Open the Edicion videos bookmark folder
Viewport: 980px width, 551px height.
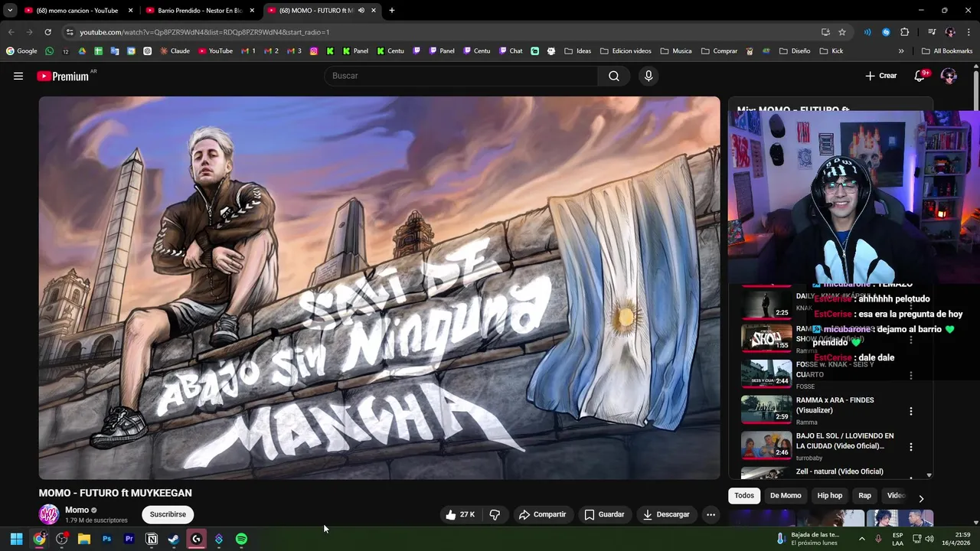click(626, 51)
